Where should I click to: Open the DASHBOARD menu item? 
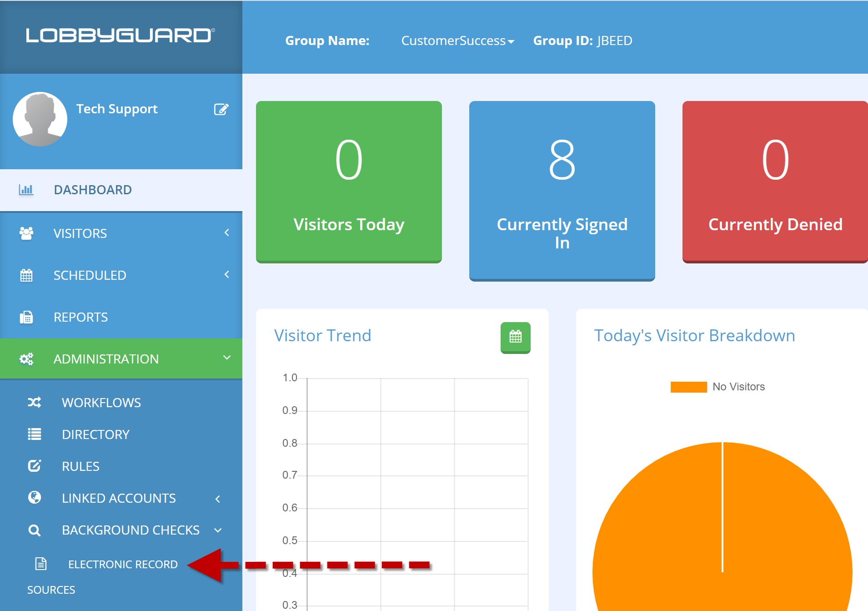(x=121, y=190)
